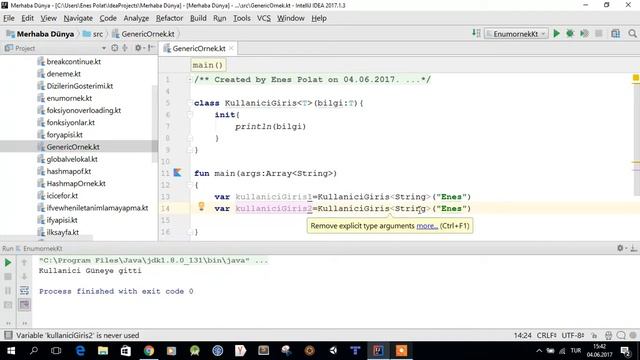Click cursor position 14:24 in status bar
Image resolution: width=640 pixels, height=360 pixels.
[522, 335]
